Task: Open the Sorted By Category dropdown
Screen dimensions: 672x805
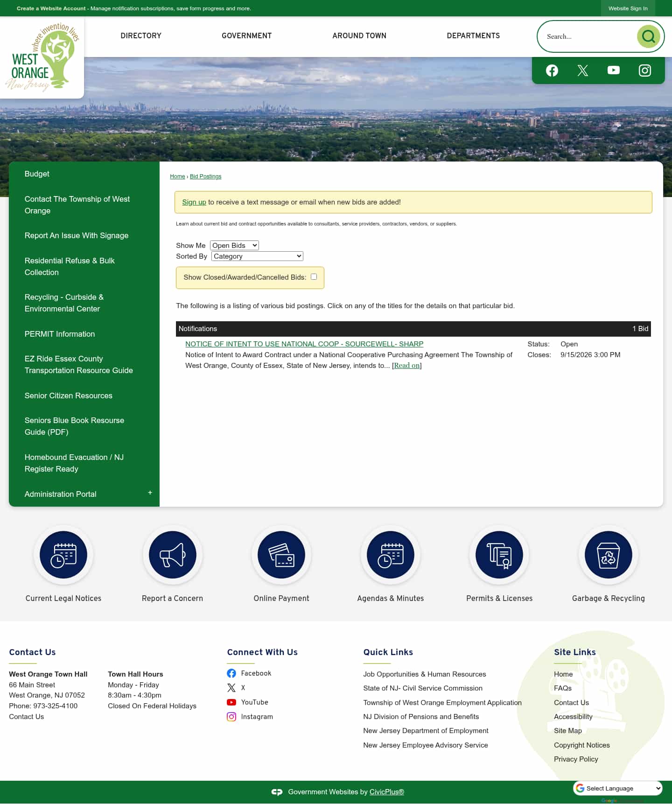Action: (x=257, y=256)
